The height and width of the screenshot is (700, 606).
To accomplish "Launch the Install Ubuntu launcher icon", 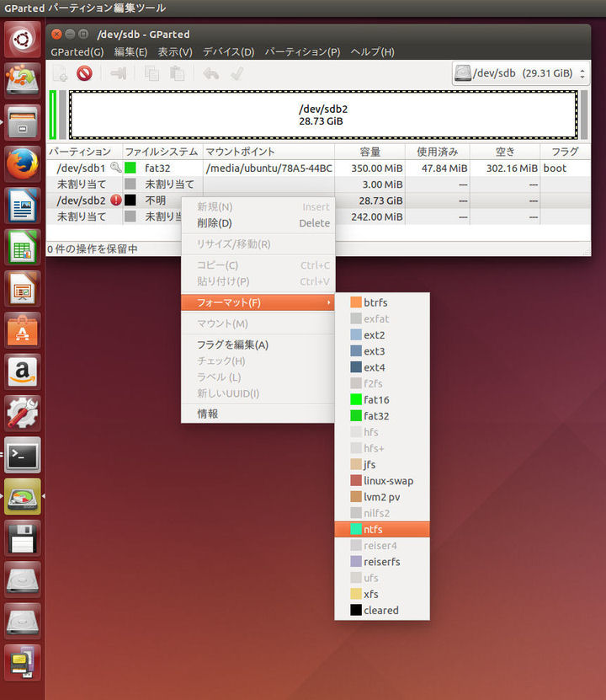I will [22, 81].
